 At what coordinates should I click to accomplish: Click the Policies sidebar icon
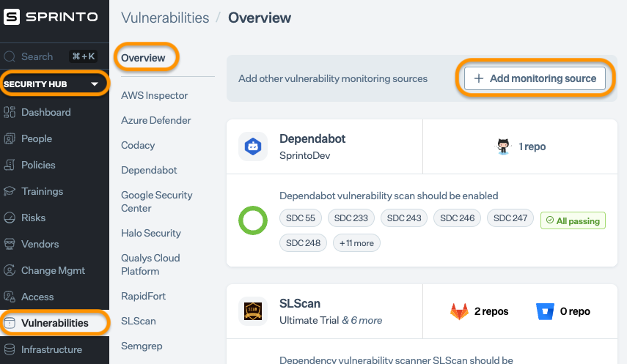(10, 165)
